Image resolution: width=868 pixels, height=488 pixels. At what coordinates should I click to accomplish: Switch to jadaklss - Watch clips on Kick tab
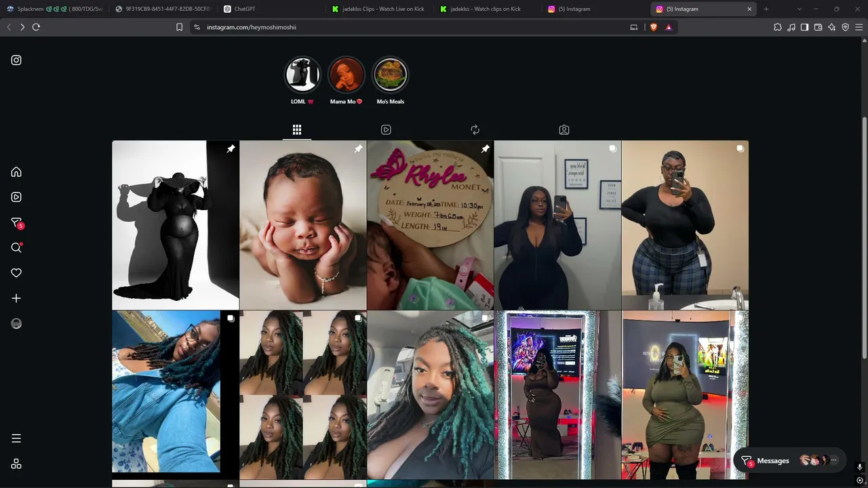click(x=488, y=9)
